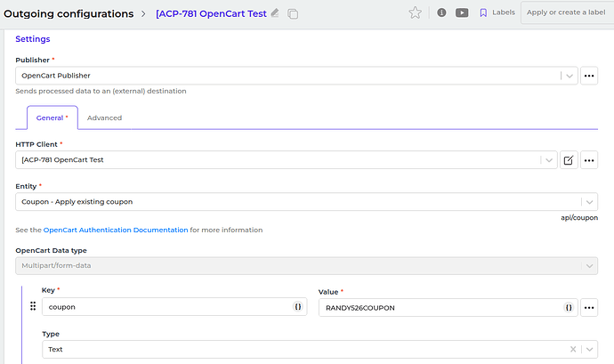614x364 pixels.
Task: Select the General tab
Action: (x=52, y=117)
